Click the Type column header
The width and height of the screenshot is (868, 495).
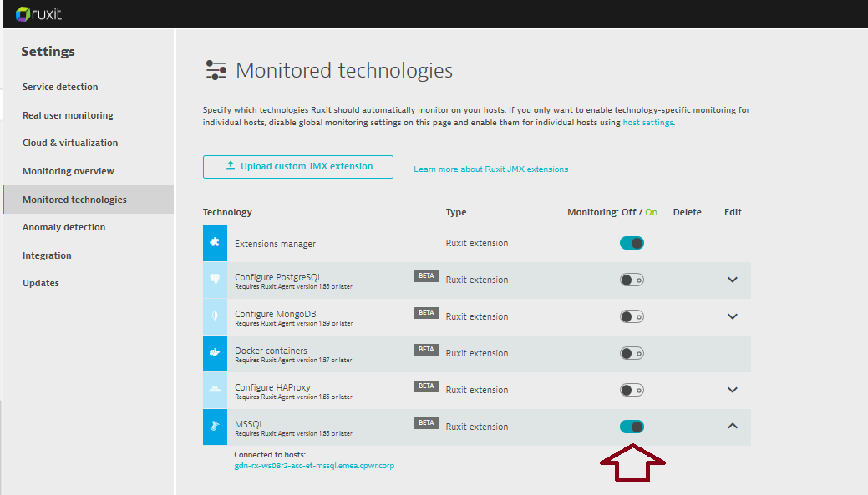pos(456,212)
